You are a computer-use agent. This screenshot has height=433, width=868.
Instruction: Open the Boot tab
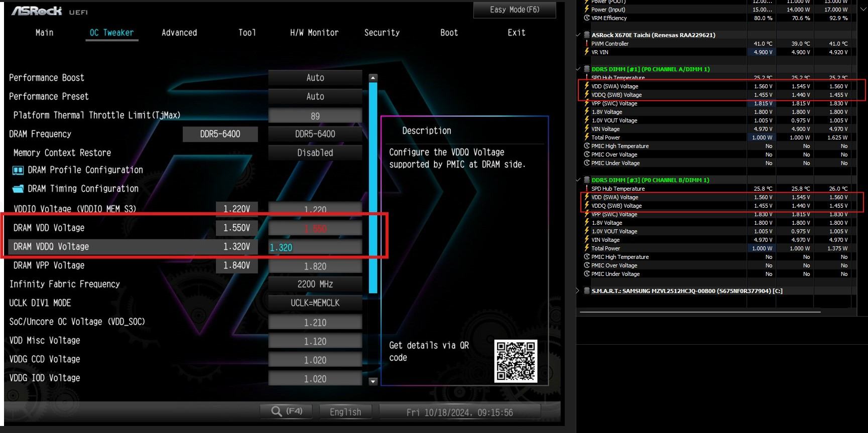pyautogui.click(x=449, y=33)
